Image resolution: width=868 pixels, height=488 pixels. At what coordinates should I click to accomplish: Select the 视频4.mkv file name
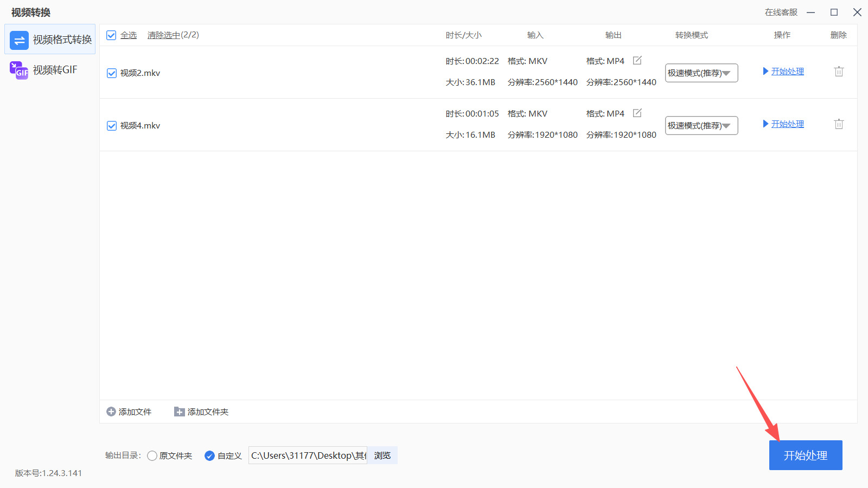tap(141, 126)
